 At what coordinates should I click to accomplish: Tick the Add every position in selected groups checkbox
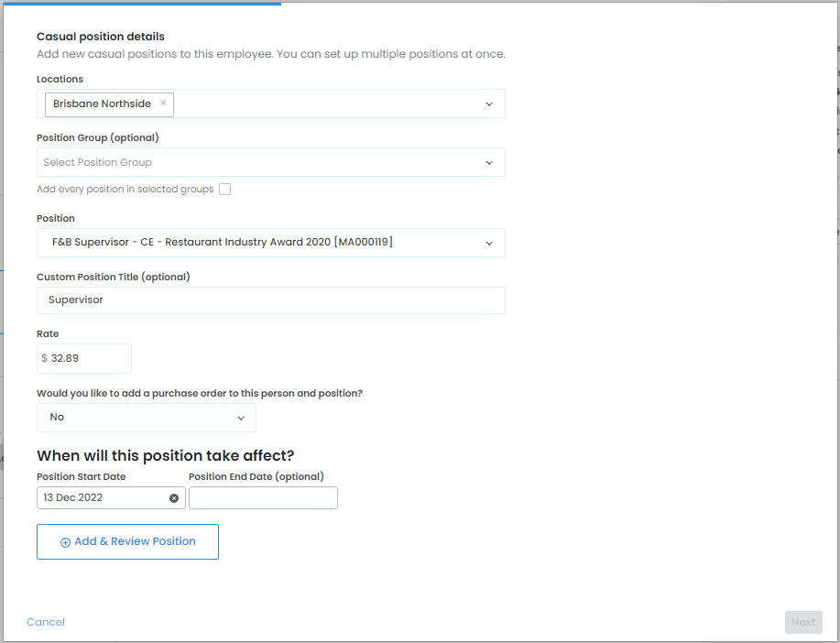(x=224, y=190)
